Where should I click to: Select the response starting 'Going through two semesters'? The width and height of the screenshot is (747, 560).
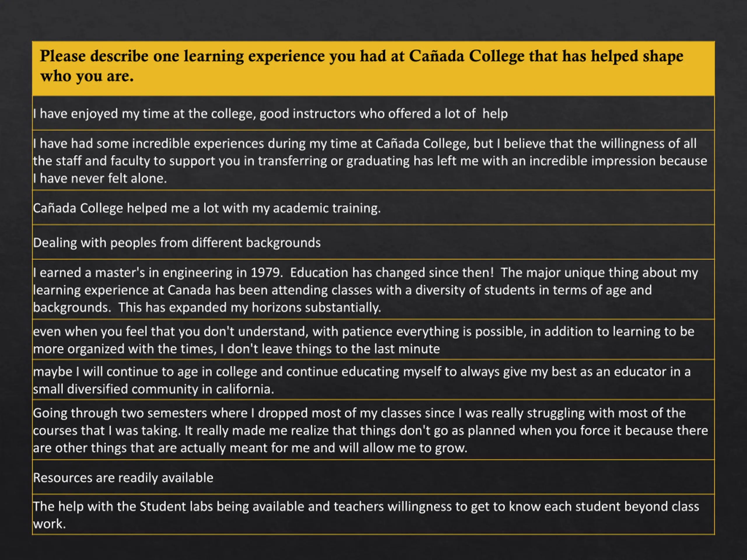[x=373, y=430]
